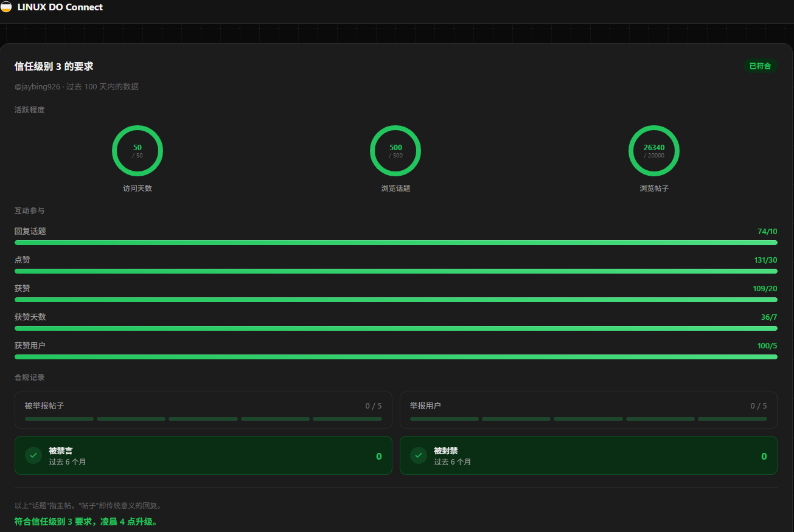The width and height of the screenshot is (794, 532).
Task: Click the 已符合 status badge
Action: point(760,66)
